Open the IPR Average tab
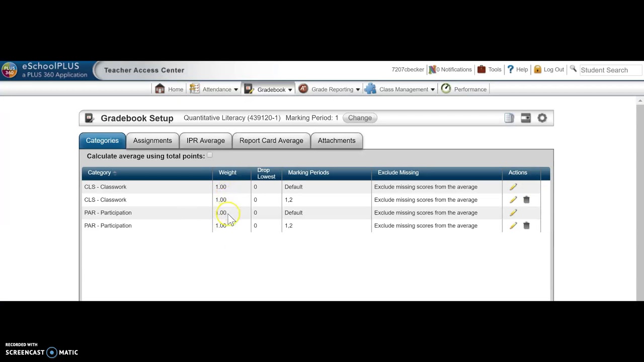Image resolution: width=644 pixels, height=362 pixels. click(206, 141)
